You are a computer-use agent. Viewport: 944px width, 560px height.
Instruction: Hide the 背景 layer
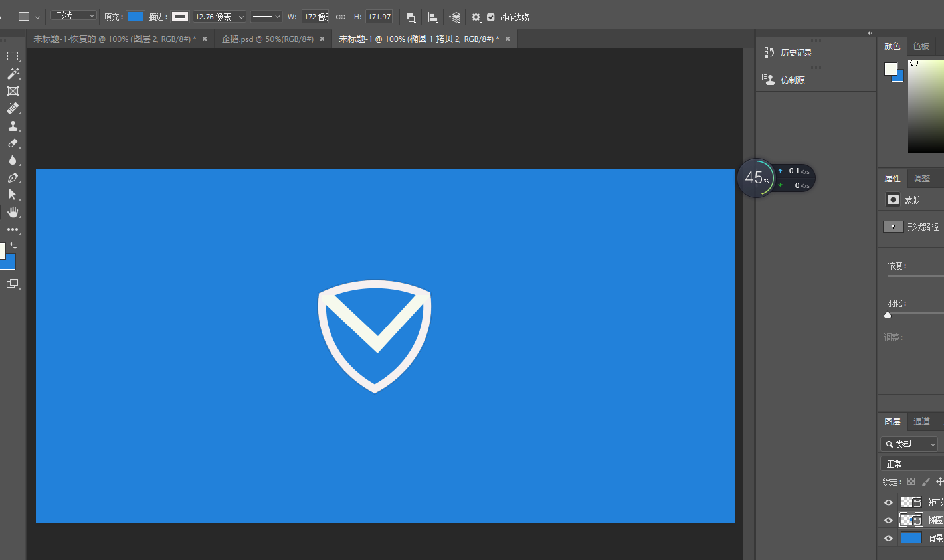tap(888, 538)
